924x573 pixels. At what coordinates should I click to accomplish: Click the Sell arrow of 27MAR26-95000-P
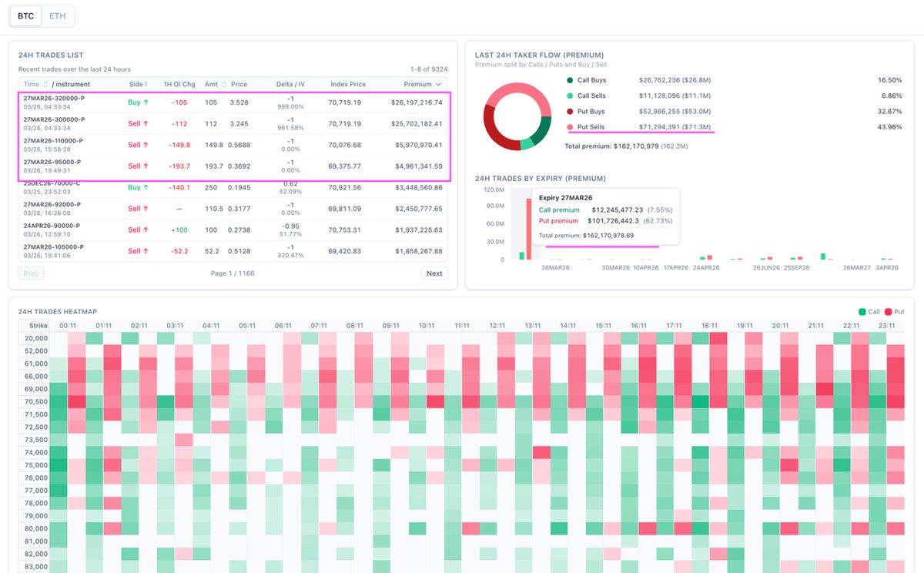pyautogui.click(x=146, y=166)
